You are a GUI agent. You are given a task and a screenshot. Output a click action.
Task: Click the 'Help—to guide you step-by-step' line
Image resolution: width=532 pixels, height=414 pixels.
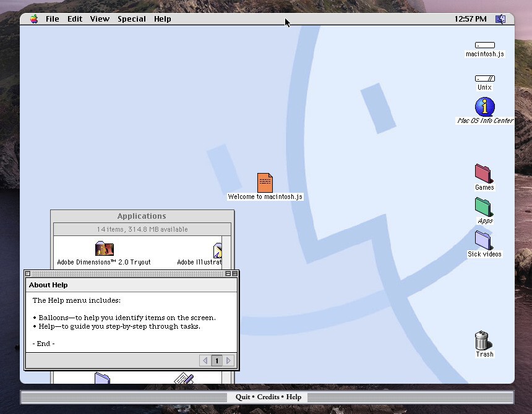116,326
